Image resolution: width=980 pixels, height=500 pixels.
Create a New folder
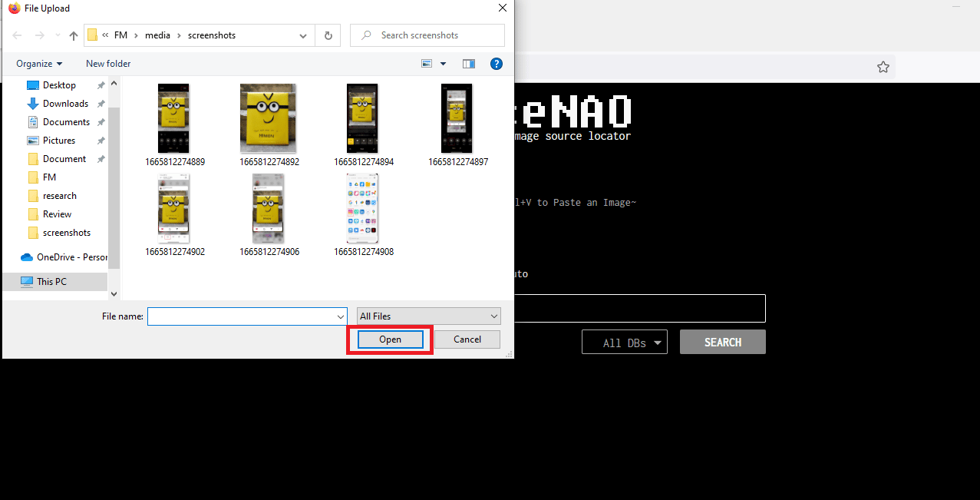point(108,64)
